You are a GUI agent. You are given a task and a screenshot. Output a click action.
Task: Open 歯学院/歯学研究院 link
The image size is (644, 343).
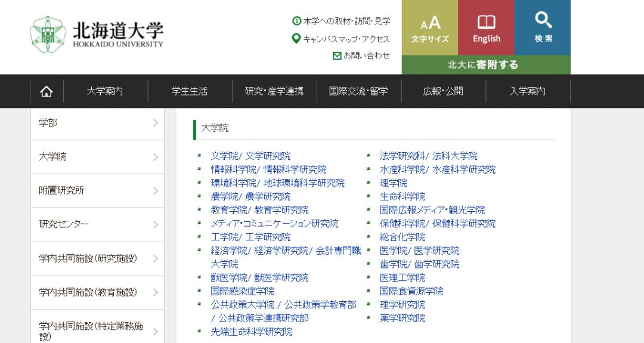click(x=419, y=264)
